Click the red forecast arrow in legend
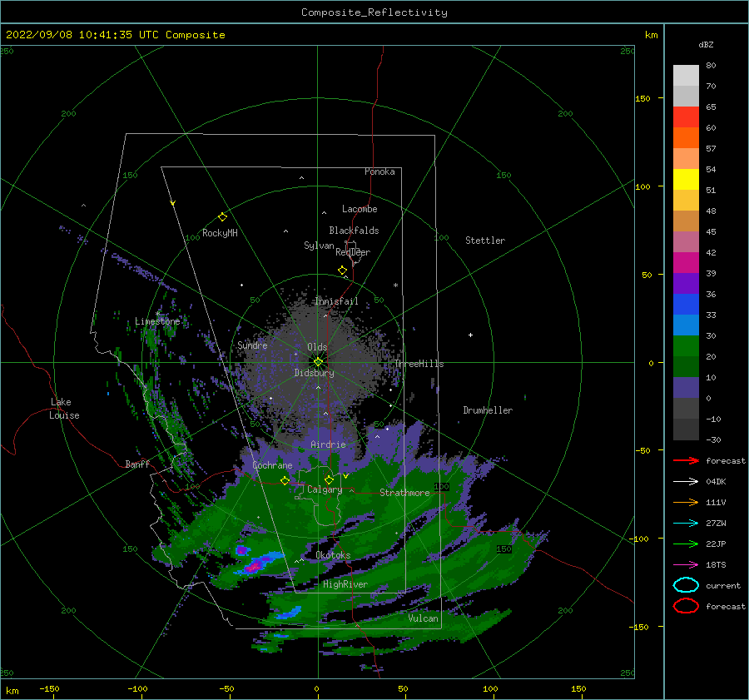This screenshot has width=749, height=700. click(686, 460)
